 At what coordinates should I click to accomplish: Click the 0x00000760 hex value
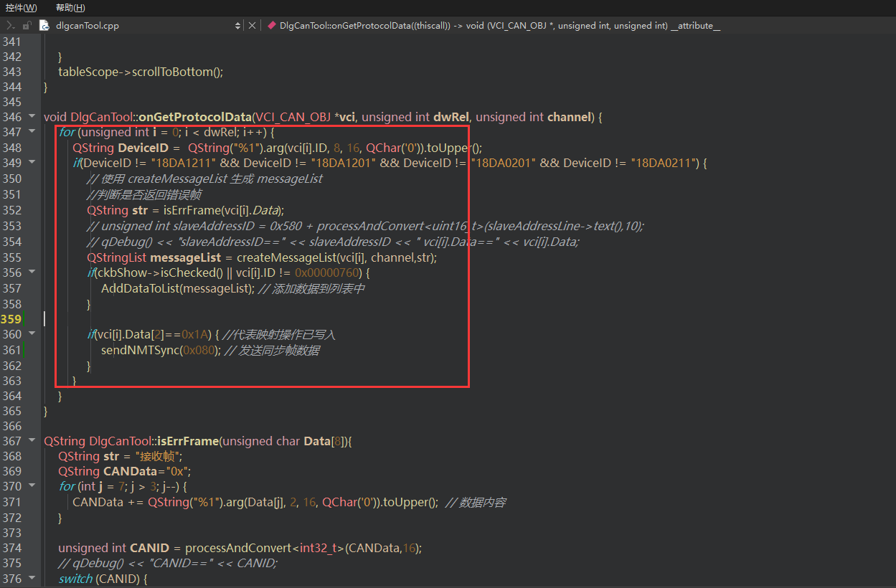click(x=327, y=272)
